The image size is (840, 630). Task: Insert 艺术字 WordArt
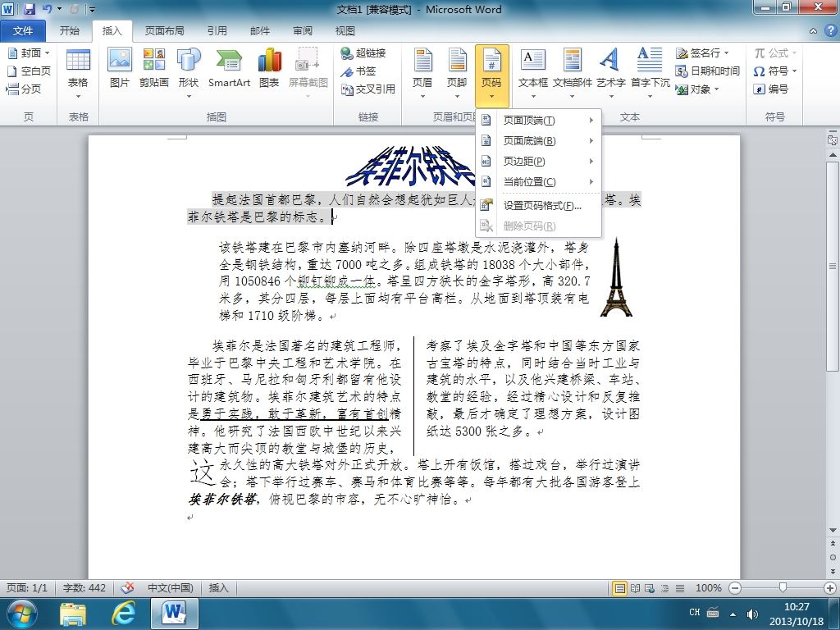click(610, 72)
